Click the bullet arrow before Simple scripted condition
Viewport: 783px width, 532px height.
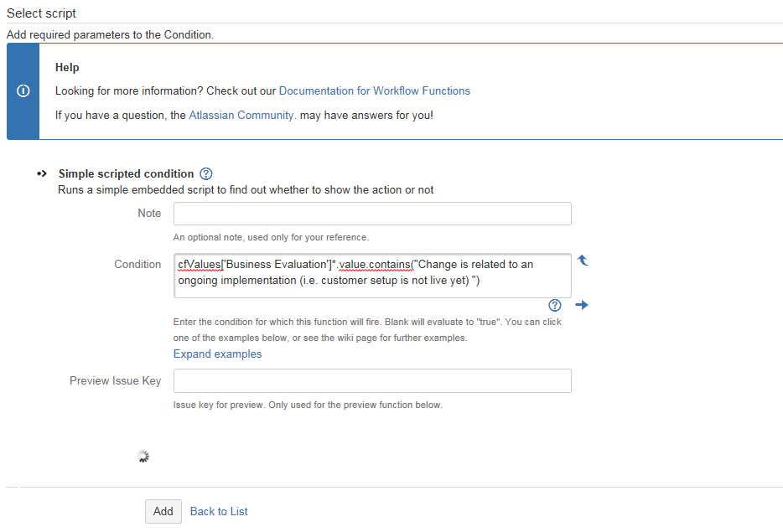pyautogui.click(x=42, y=174)
